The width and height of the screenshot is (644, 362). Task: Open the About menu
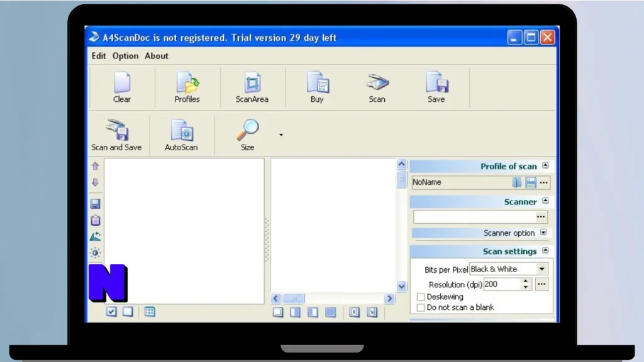tap(157, 56)
